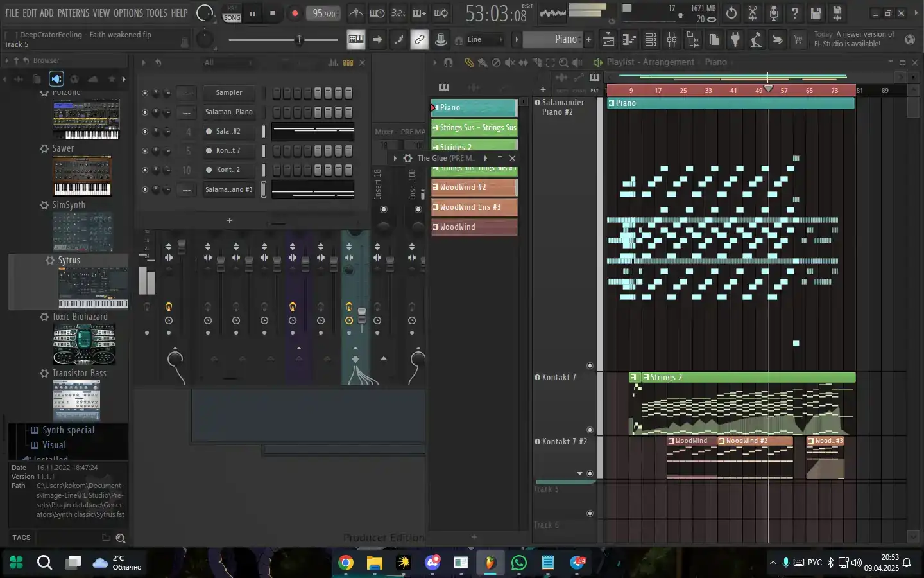Open the Sampler channel button
Image resolution: width=924 pixels, height=578 pixels.
click(229, 93)
